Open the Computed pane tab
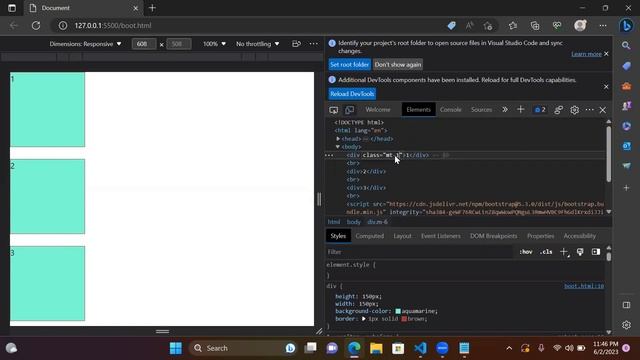The height and width of the screenshot is (360, 640). click(x=369, y=236)
